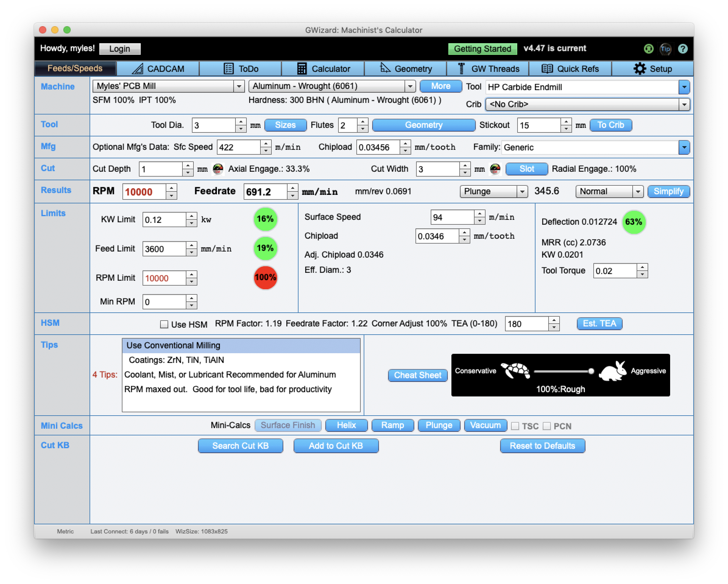This screenshot has width=728, height=584.
Task: Click the Login button
Action: (120, 49)
